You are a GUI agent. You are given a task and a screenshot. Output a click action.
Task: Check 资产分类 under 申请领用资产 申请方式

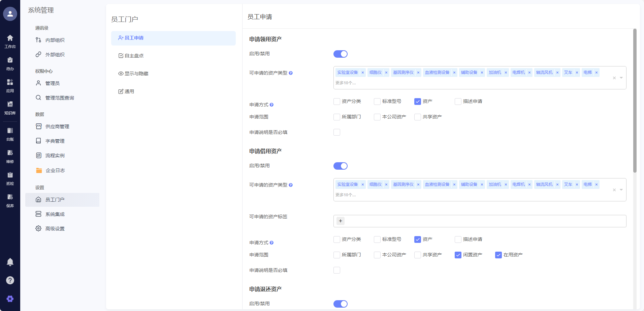tap(337, 102)
